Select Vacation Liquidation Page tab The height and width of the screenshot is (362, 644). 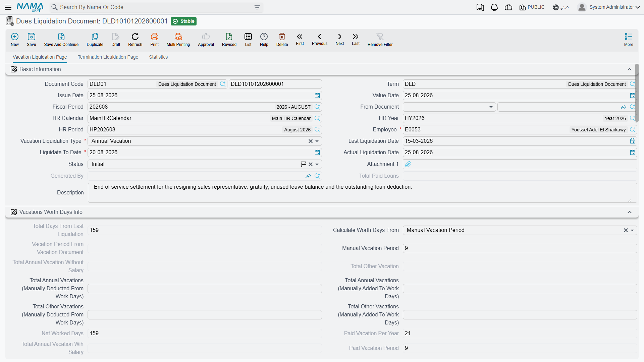coord(40,57)
